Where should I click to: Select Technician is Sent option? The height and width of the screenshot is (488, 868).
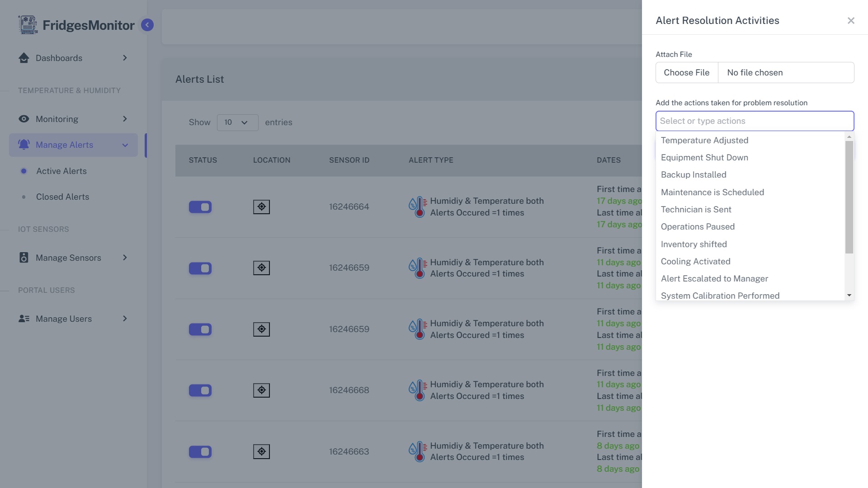(x=696, y=210)
